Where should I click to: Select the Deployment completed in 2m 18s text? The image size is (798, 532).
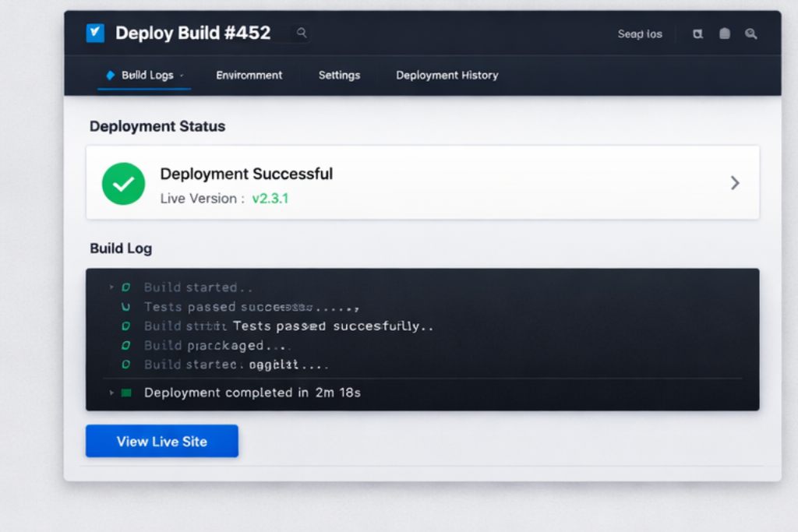pyautogui.click(x=252, y=393)
